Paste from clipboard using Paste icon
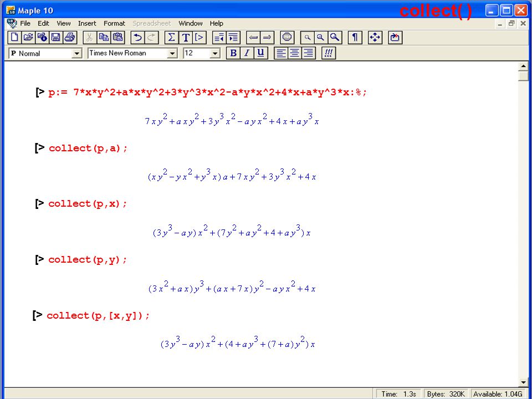Screen dimensions: 532x399 pos(117,37)
